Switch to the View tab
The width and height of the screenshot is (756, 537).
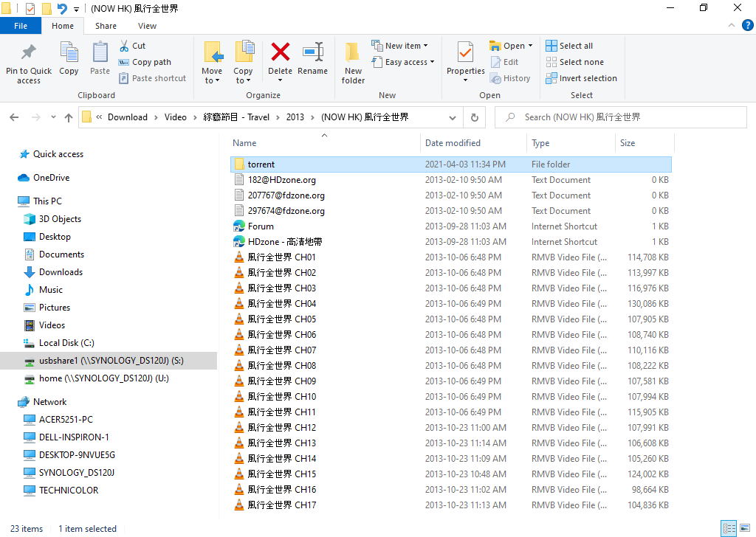[x=147, y=26]
